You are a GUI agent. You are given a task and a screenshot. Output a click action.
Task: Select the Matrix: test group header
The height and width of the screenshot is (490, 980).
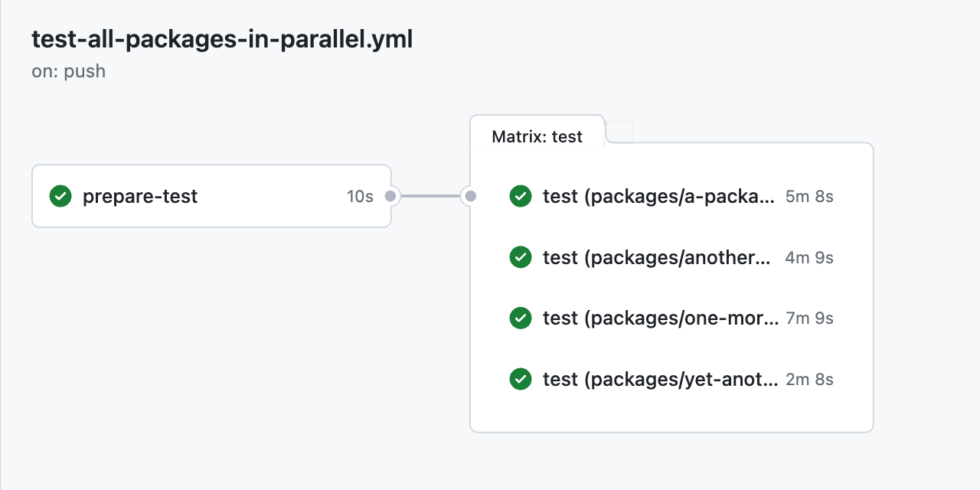(536, 136)
